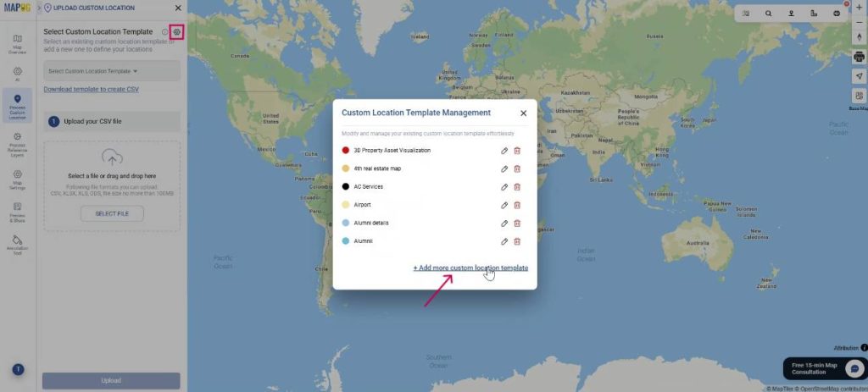Click the cloud upload drop area icon
Screen dimensions: 868x392
tap(112, 157)
